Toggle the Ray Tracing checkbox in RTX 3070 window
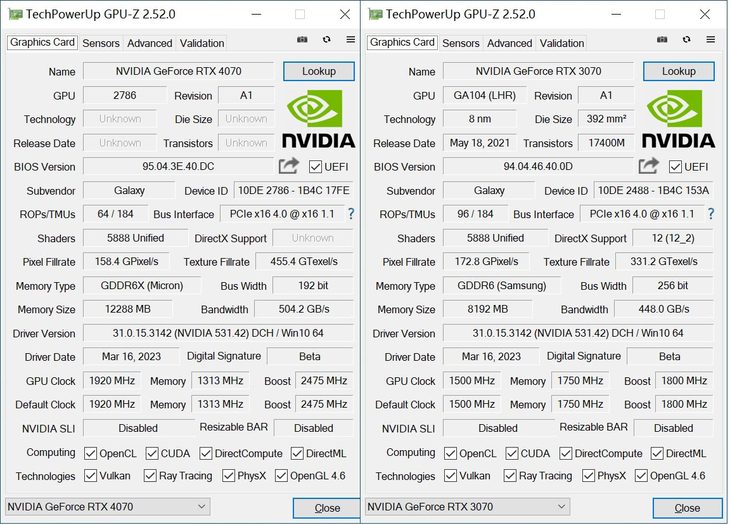 point(510,476)
